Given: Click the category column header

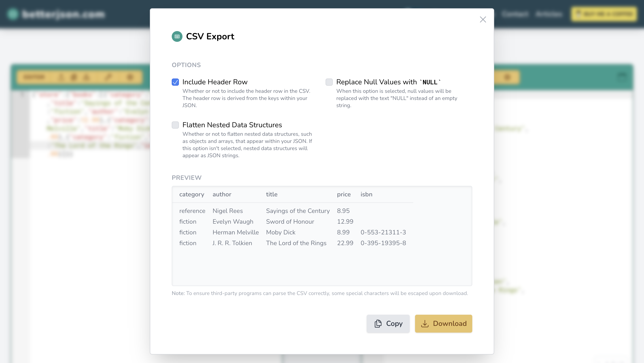Looking at the screenshot, I should [192, 194].
